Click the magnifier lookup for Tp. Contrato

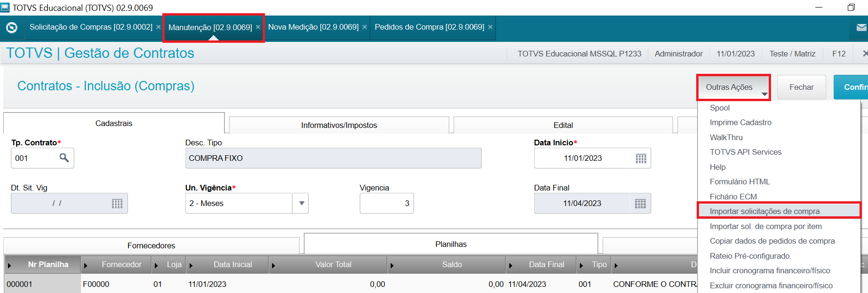click(64, 158)
